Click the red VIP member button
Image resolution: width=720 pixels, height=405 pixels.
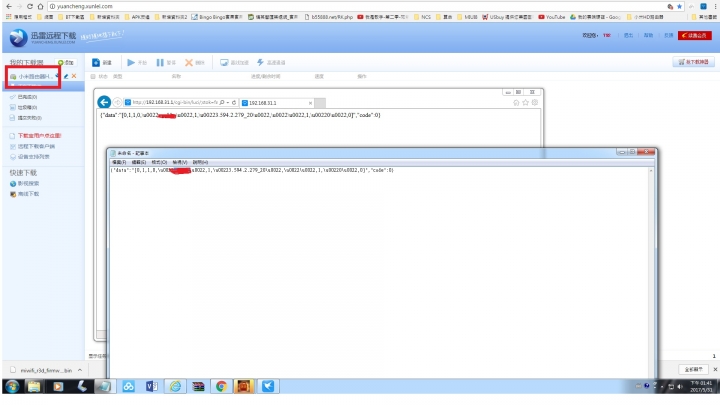pyautogui.click(x=695, y=35)
